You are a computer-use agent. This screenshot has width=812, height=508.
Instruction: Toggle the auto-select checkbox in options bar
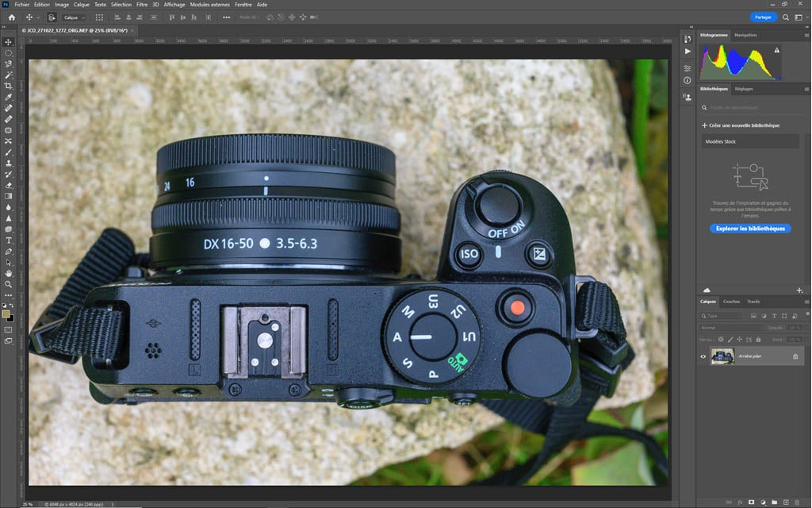pyautogui.click(x=52, y=17)
